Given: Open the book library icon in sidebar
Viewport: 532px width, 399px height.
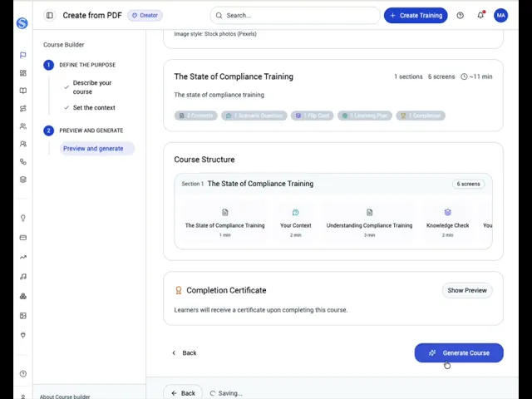Looking at the screenshot, I should [x=23, y=91].
